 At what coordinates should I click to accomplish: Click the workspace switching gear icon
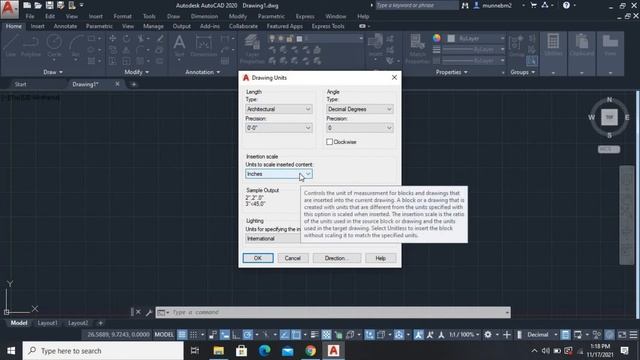488,335
